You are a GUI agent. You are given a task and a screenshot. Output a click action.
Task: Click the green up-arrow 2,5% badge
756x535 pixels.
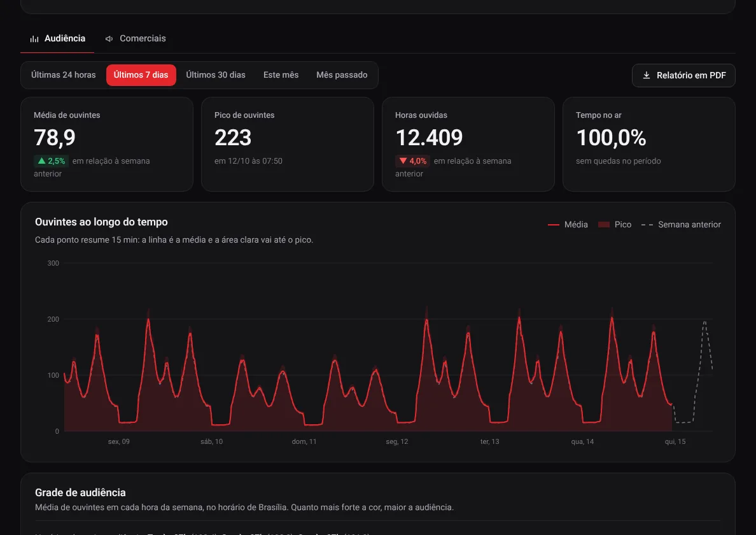51,160
